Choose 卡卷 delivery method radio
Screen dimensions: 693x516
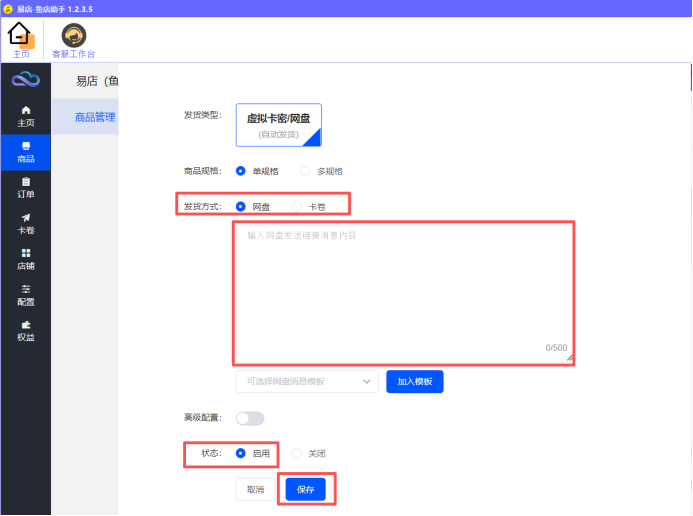(297, 206)
